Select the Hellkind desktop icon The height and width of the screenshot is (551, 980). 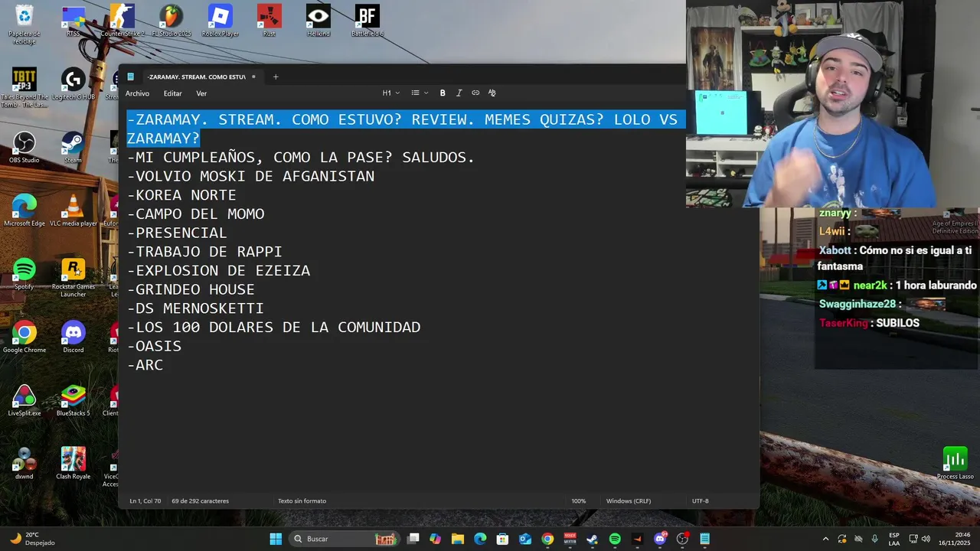(x=318, y=21)
